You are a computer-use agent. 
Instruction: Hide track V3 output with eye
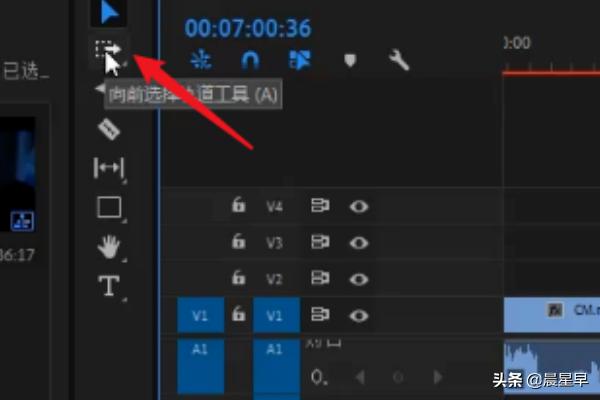click(359, 243)
